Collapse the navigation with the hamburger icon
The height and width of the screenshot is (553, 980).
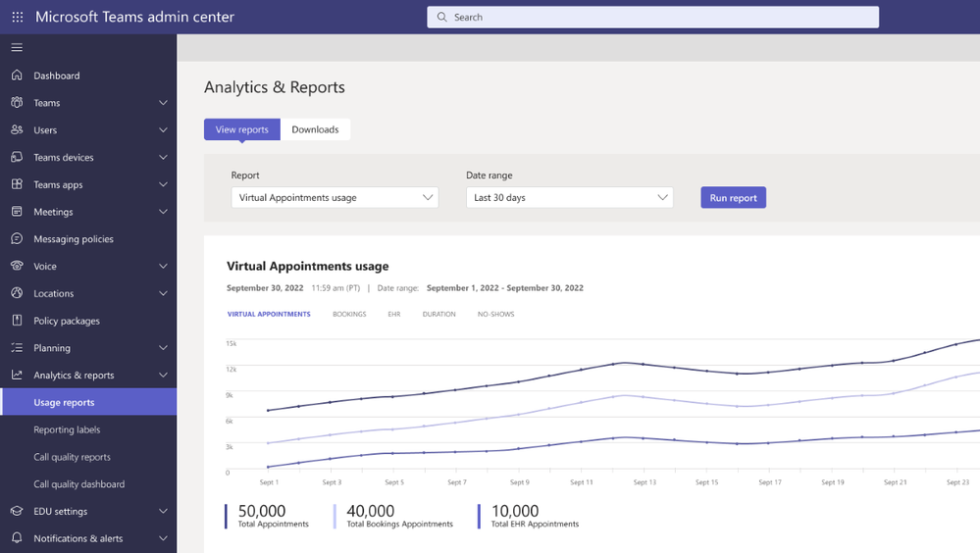tap(17, 47)
